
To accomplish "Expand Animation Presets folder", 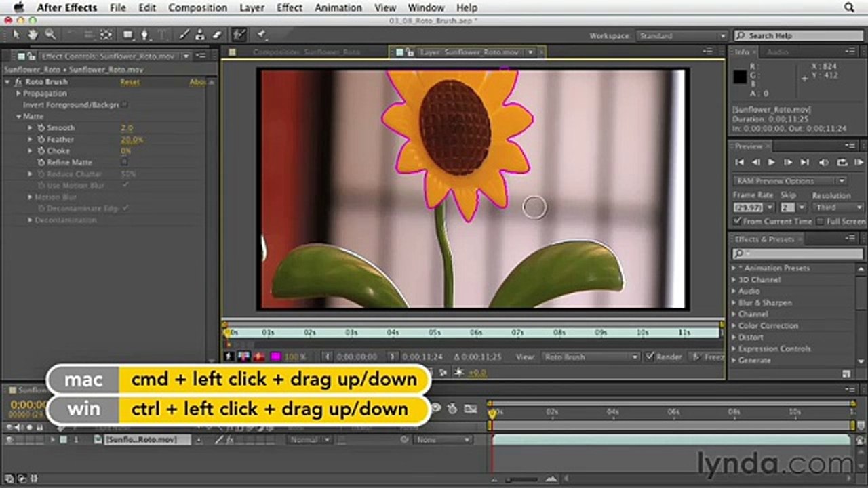I will (734, 268).
